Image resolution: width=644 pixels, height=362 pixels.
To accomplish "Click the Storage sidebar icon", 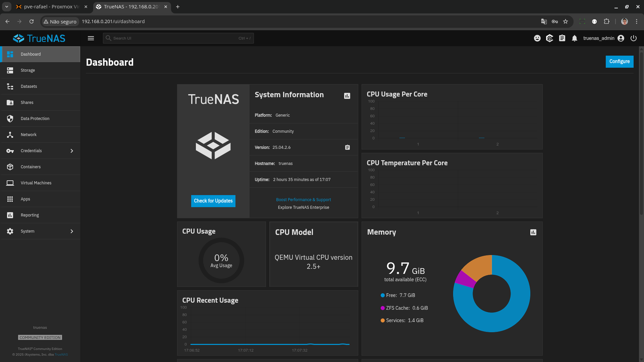I will [10, 70].
